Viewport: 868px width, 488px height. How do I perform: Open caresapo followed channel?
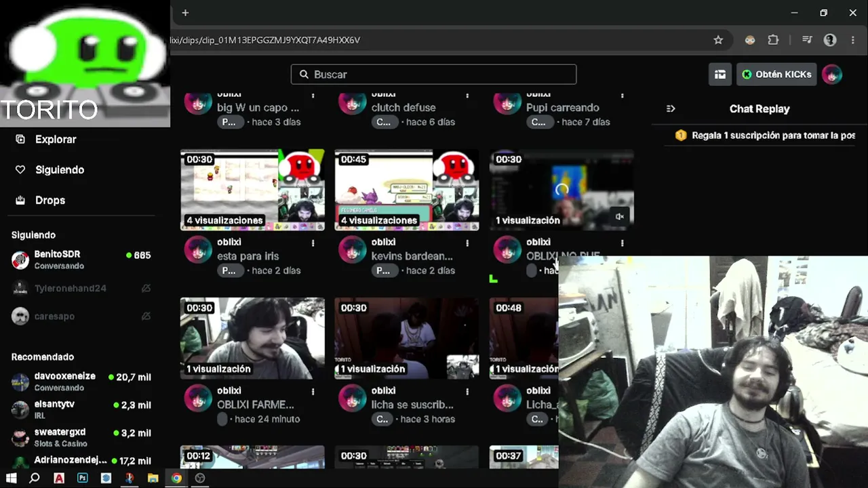[81, 316]
